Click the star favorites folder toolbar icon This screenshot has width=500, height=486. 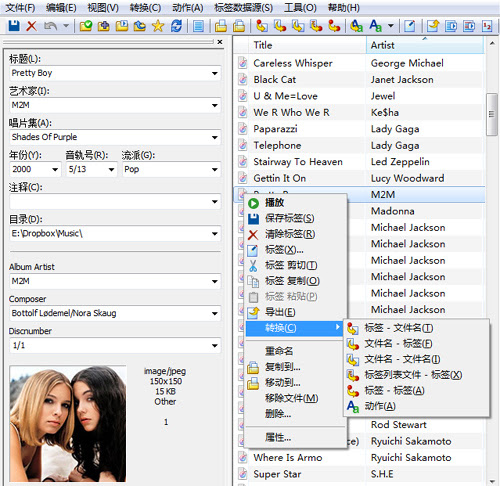(158, 26)
